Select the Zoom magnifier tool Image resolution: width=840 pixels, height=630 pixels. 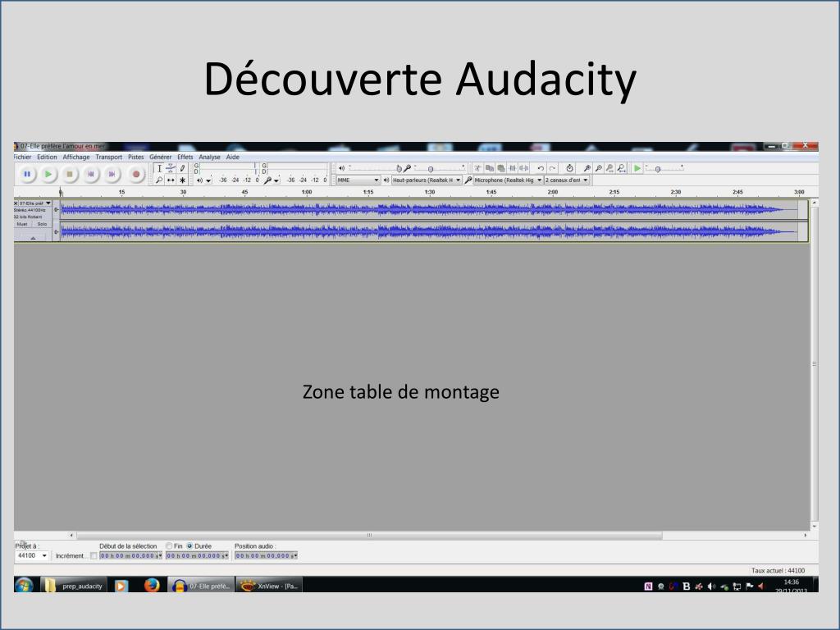[159, 180]
